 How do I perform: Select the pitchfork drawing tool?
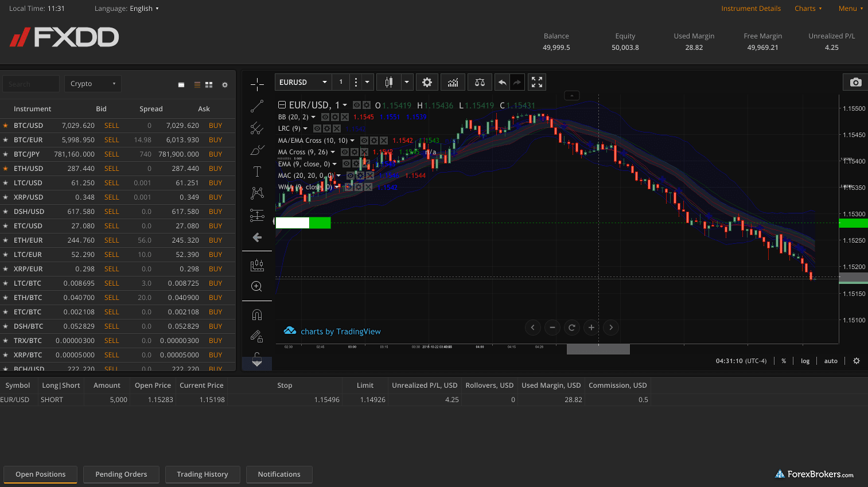(257, 128)
